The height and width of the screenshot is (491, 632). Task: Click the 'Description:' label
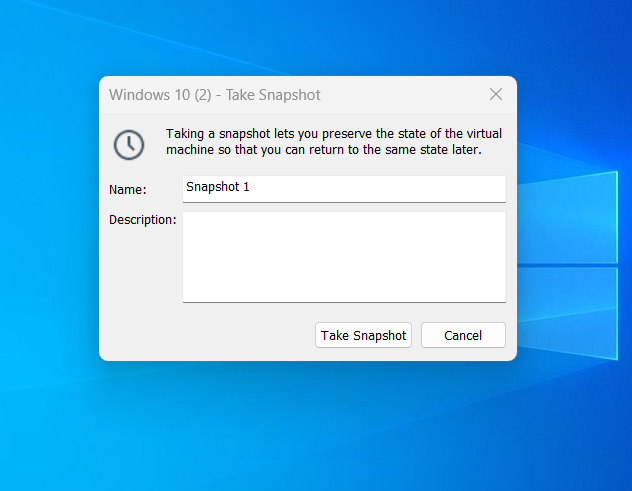(143, 220)
